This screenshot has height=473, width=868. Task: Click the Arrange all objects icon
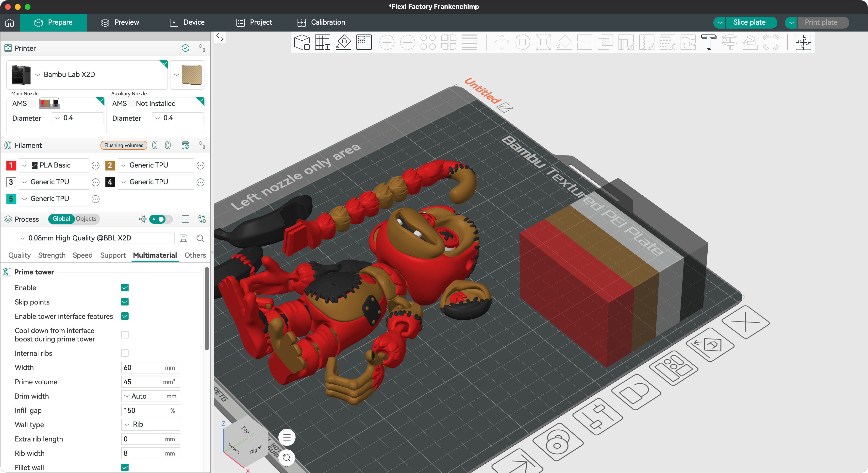pos(364,42)
